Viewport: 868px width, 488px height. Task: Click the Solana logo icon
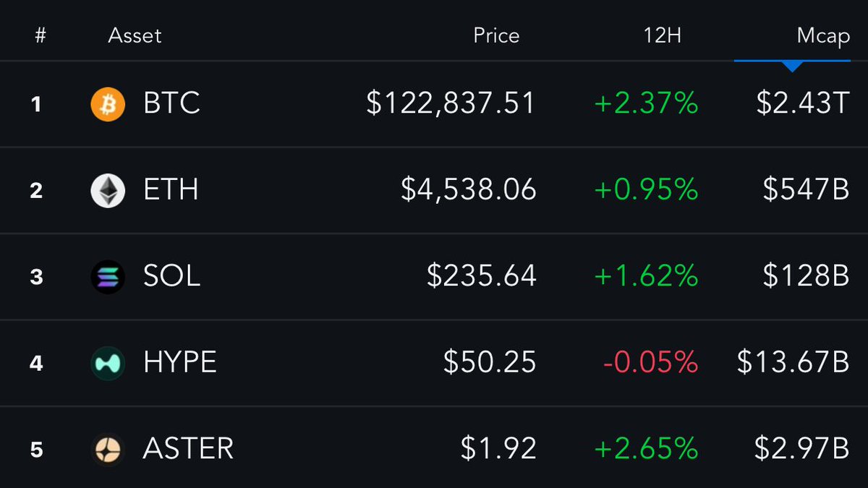108,276
